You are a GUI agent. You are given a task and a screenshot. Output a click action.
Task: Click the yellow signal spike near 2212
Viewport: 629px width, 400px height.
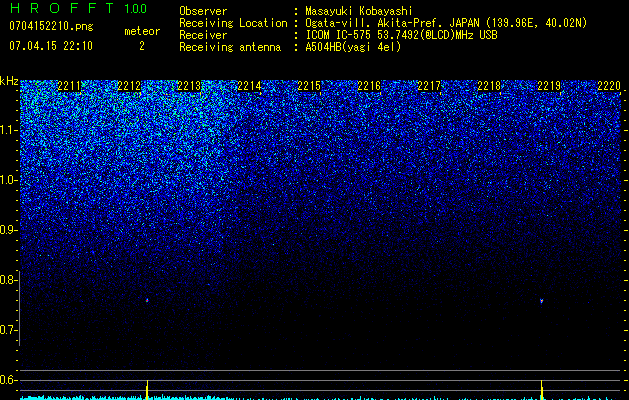(x=147, y=390)
